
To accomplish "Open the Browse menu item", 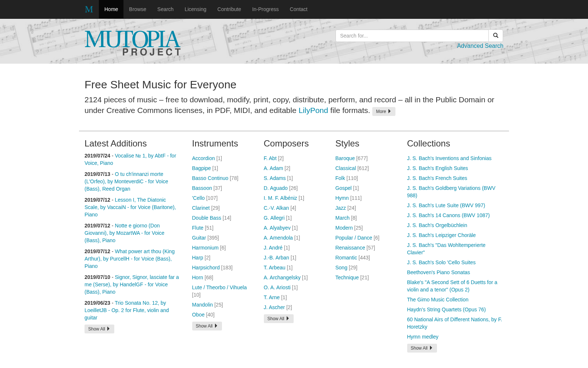I will tap(137, 9).
